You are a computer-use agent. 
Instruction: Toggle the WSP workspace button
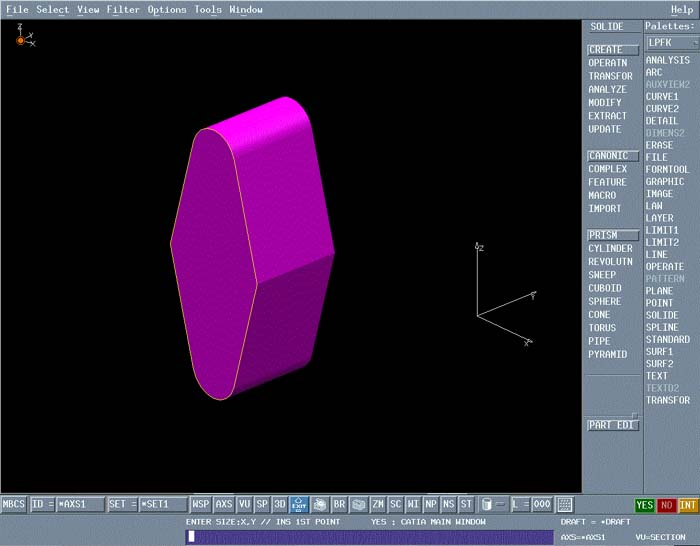pyautogui.click(x=200, y=504)
